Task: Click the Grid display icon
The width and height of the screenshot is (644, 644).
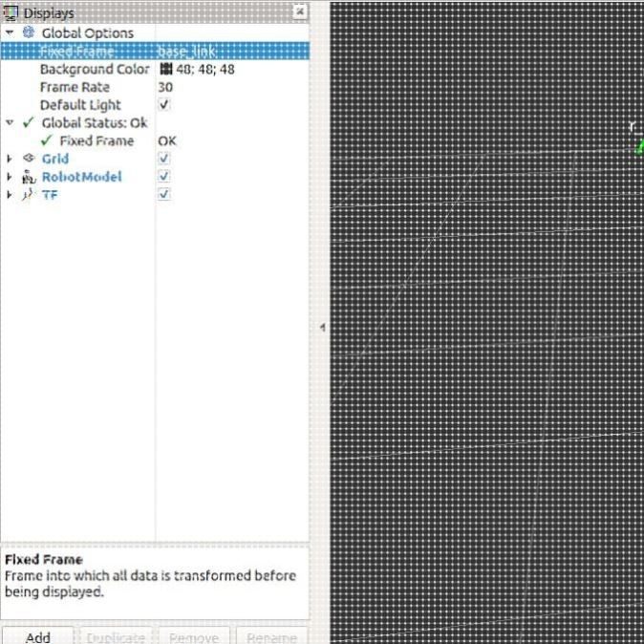Action: pyautogui.click(x=29, y=158)
